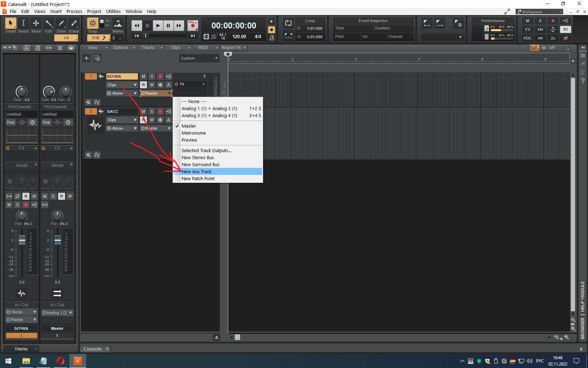Image resolution: width=588 pixels, height=368 pixels.
Task: Enable write automation on the БОЧКА track
Action: click(152, 85)
